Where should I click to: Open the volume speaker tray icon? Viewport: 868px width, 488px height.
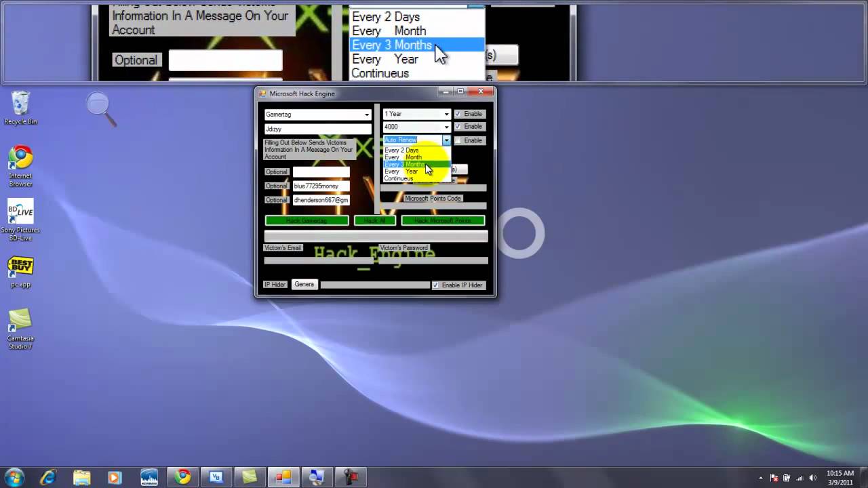point(813,478)
